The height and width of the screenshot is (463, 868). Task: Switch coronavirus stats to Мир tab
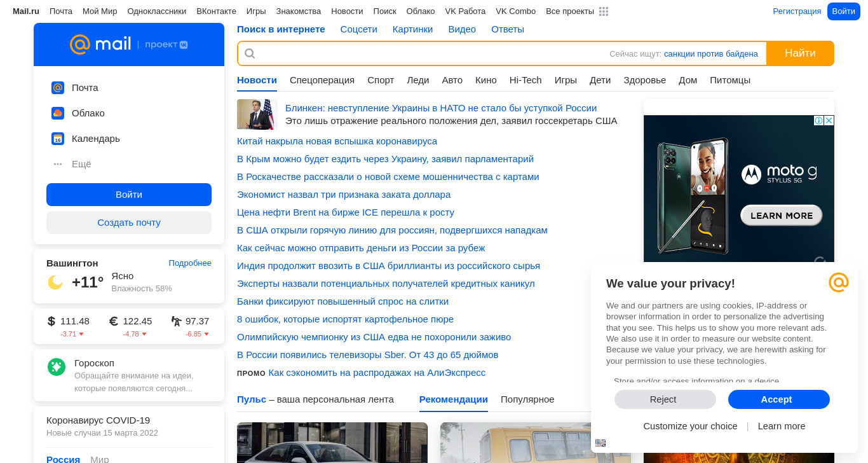[x=100, y=459]
